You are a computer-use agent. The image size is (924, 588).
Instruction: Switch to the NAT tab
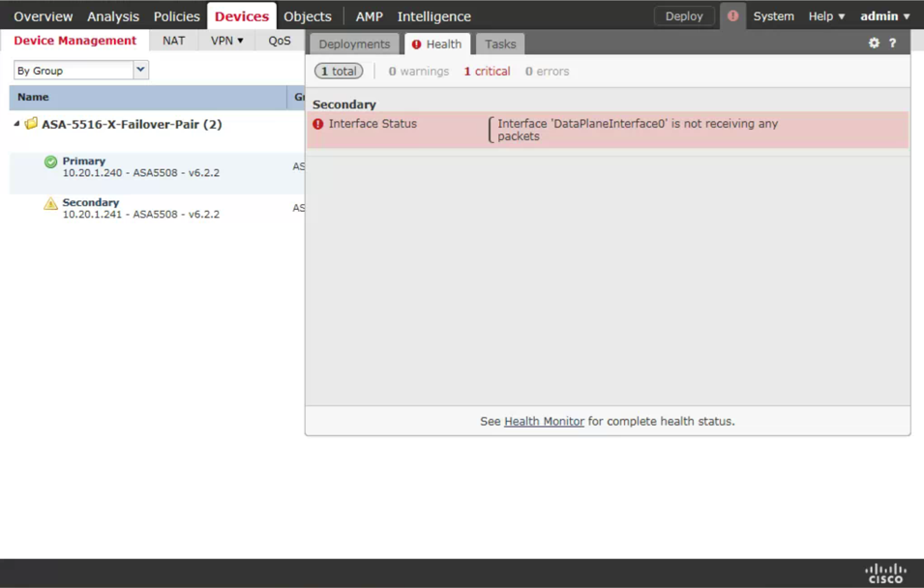point(174,41)
